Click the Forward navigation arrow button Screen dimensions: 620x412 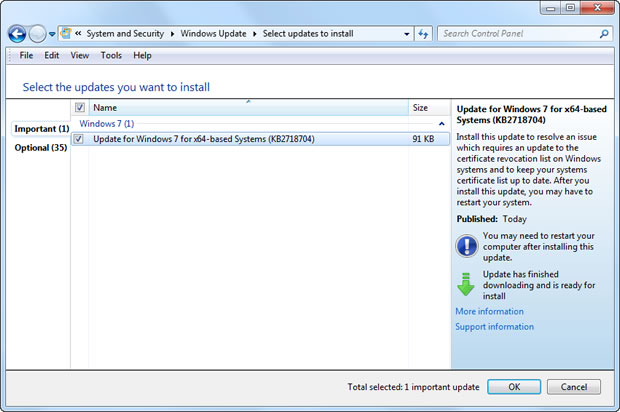click(x=38, y=33)
